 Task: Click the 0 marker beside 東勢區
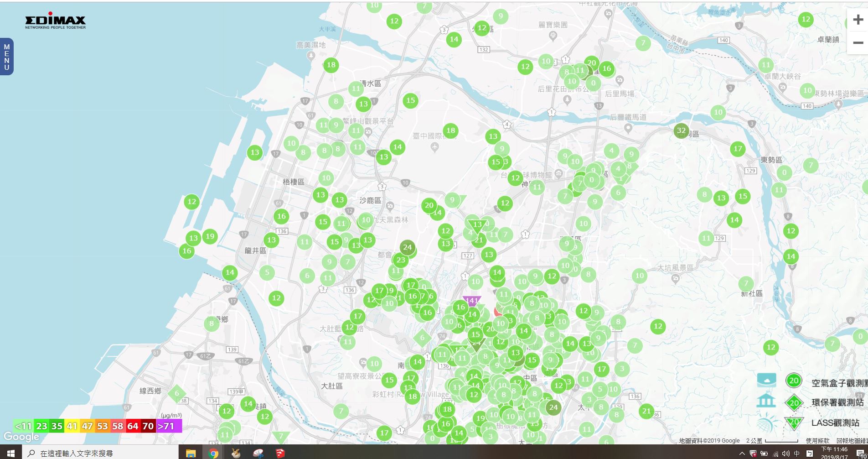784,172
